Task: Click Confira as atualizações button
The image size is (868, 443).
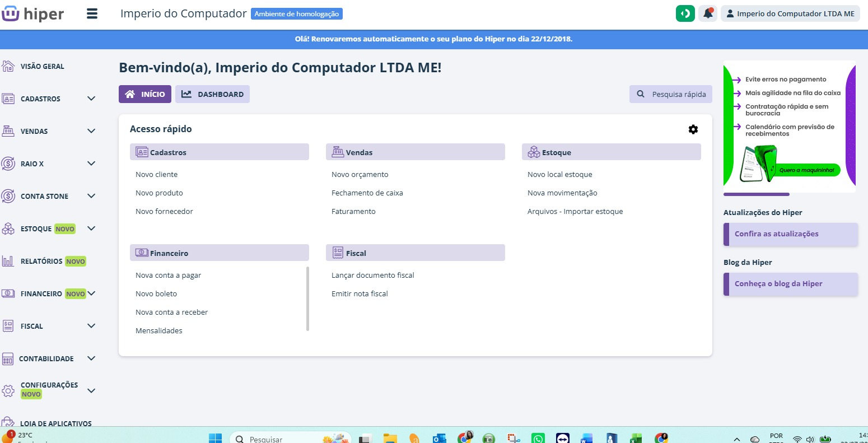Action: click(x=791, y=234)
